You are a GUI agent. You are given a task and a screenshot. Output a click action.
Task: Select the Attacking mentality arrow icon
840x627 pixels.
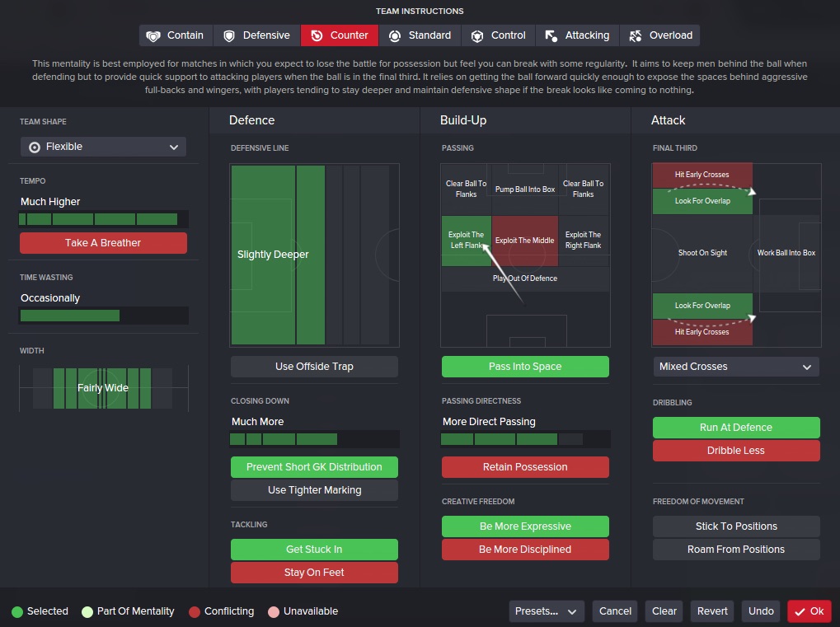point(551,35)
